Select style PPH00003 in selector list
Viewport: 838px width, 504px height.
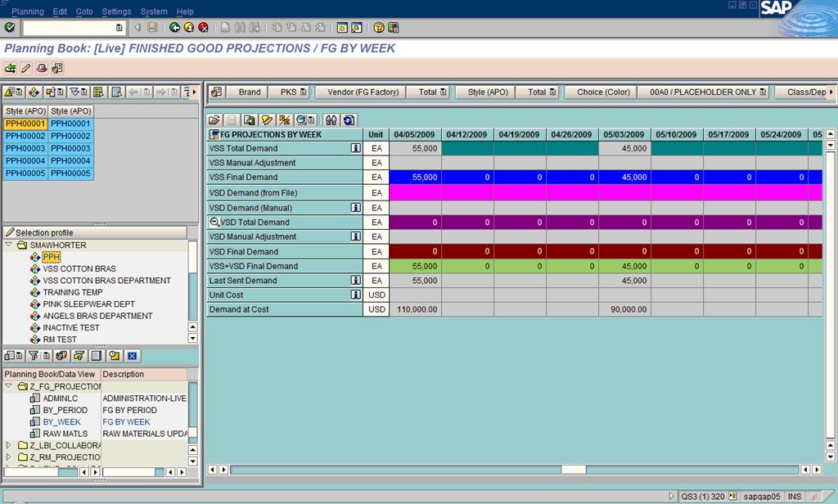25,148
